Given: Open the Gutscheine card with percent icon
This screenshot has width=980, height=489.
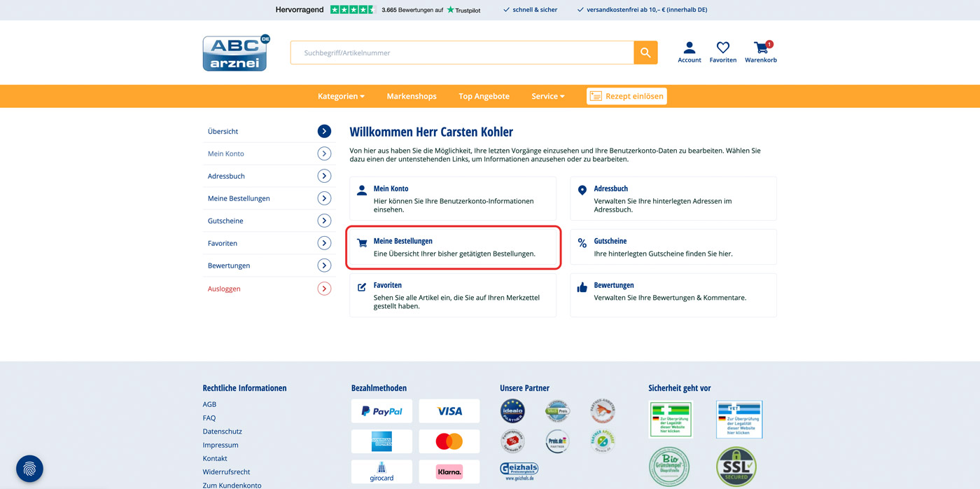Looking at the screenshot, I should pyautogui.click(x=673, y=247).
